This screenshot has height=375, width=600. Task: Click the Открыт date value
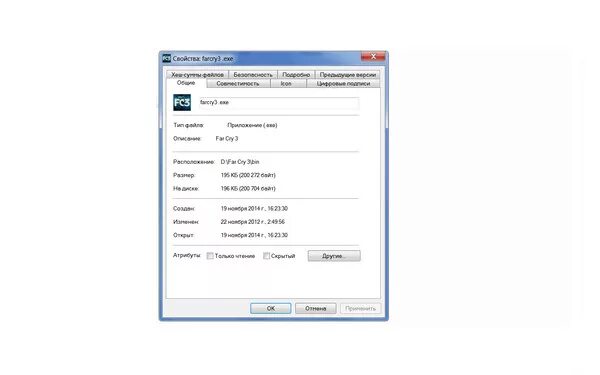point(254,235)
